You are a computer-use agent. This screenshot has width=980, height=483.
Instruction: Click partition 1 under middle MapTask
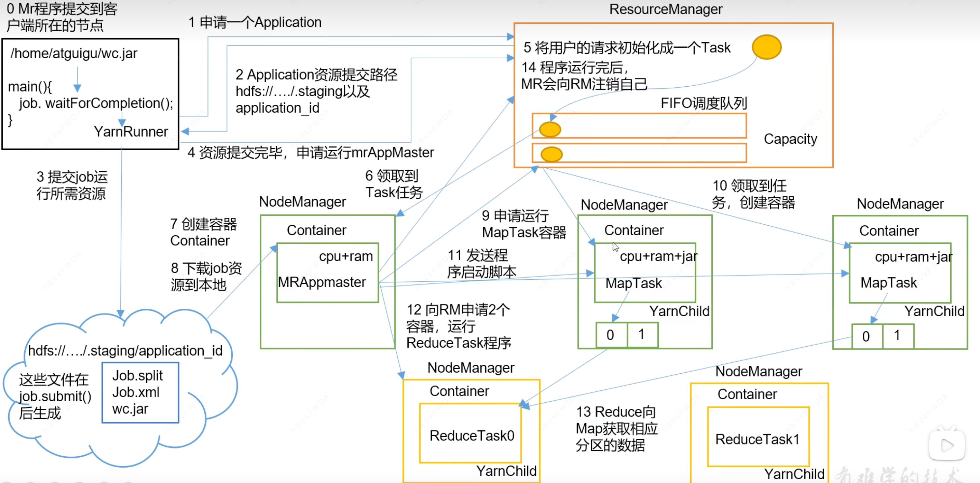pos(642,335)
